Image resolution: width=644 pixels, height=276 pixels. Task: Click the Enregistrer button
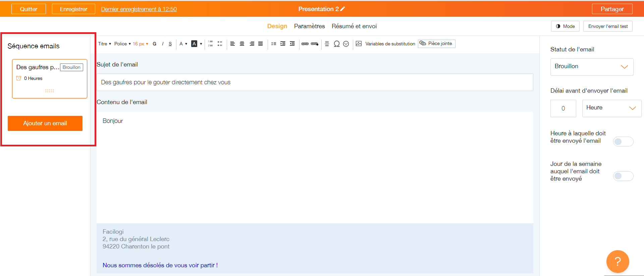(73, 9)
